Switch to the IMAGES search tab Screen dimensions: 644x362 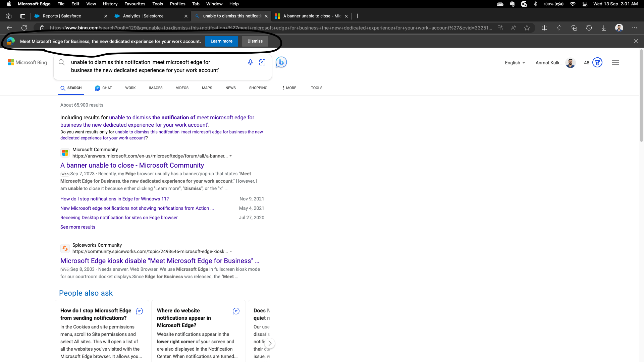click(156, 88)
